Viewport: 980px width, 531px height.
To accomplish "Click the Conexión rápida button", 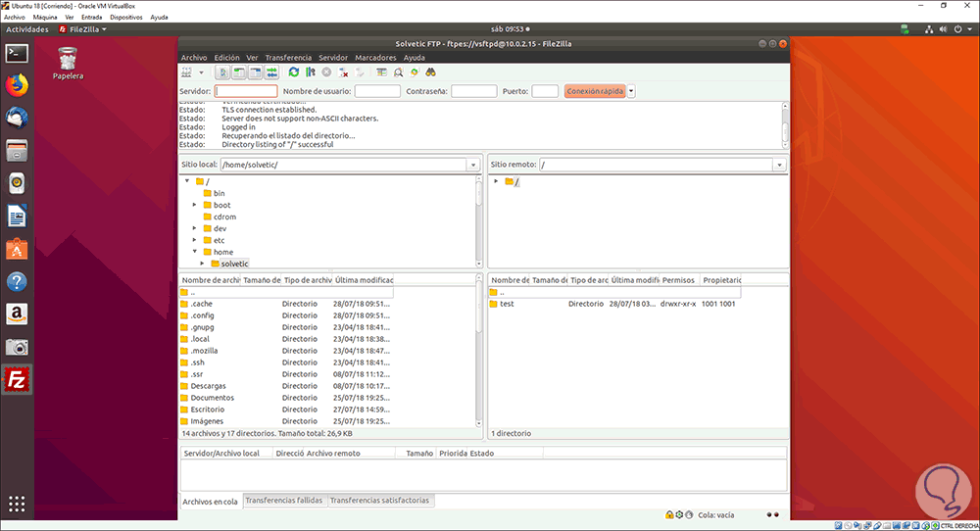I will [595, 91].
